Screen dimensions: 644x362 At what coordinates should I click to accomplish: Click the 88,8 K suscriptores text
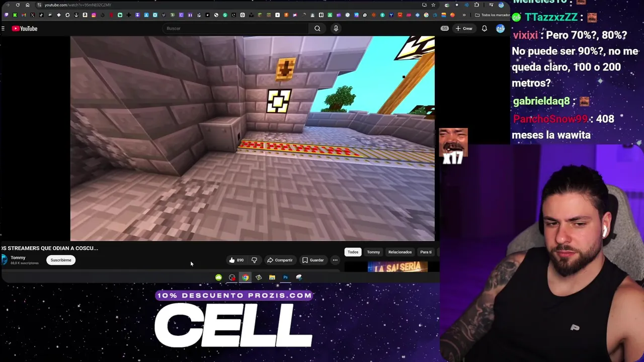click(x=25, y=263)
